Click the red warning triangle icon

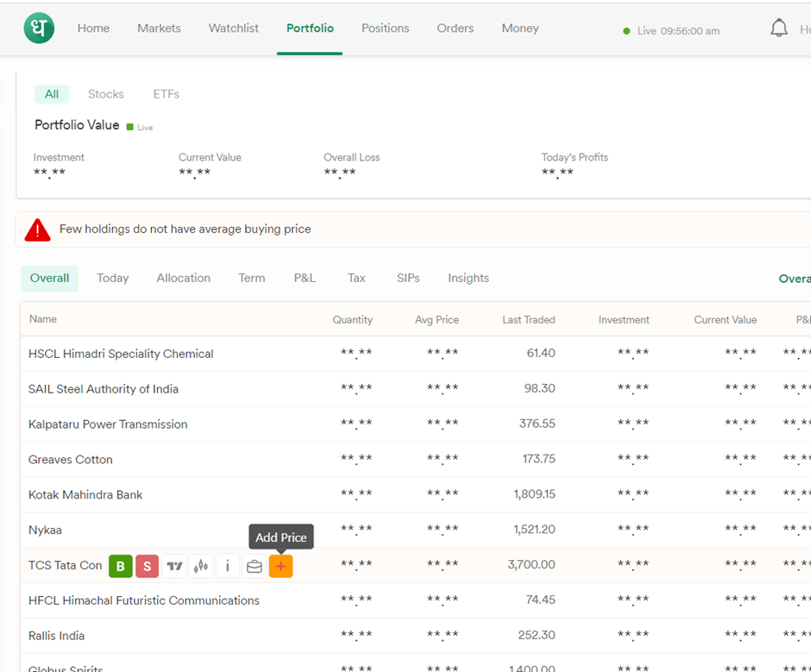(37, 229)
